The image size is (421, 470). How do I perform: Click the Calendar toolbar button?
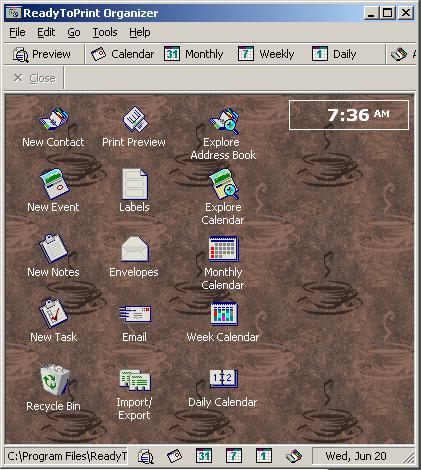tap(122, 54)
